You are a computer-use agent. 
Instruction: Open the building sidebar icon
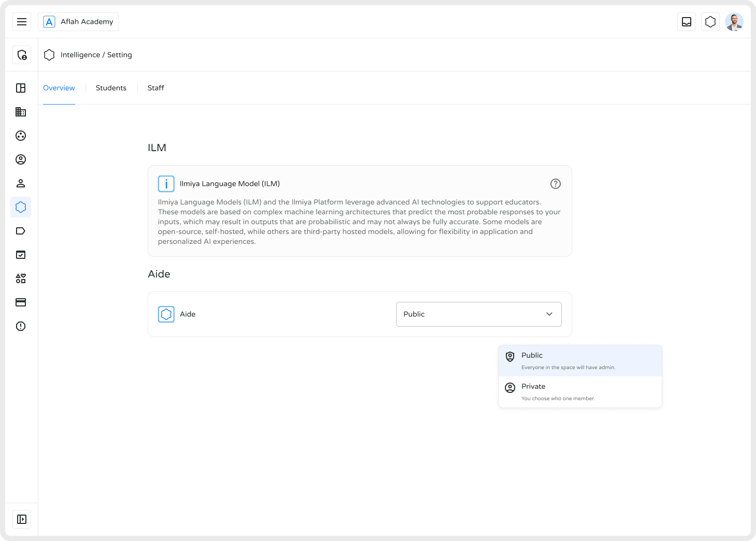[21, 112]
